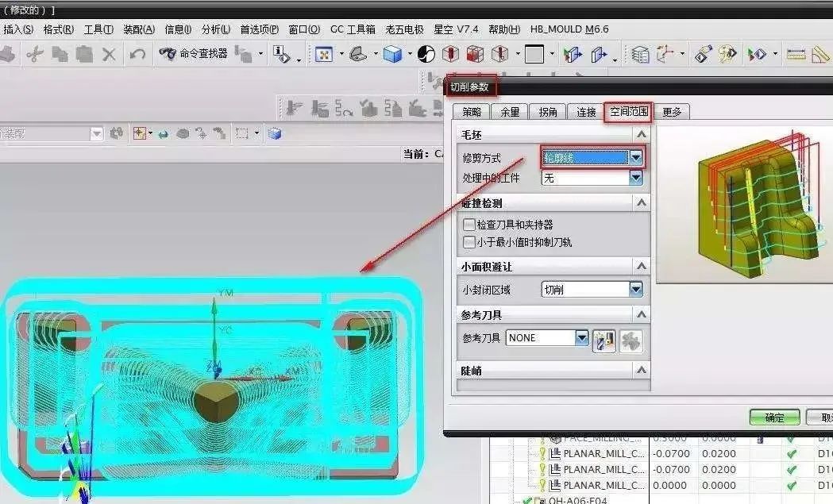The height and width of the screenshot is (504, 833).
Task: Toggle 小于最小值时抑制刀轨 checkbox
Action: (x=469, y=242)
